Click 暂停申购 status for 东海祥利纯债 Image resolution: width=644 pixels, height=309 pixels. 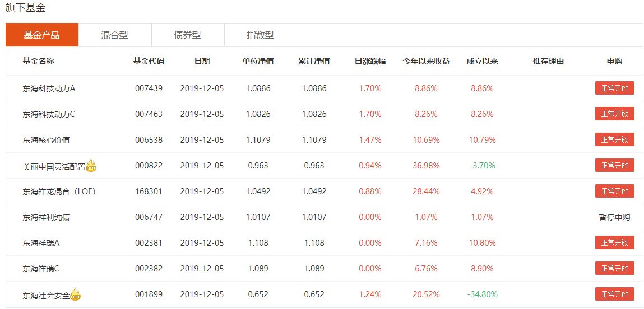614,217
